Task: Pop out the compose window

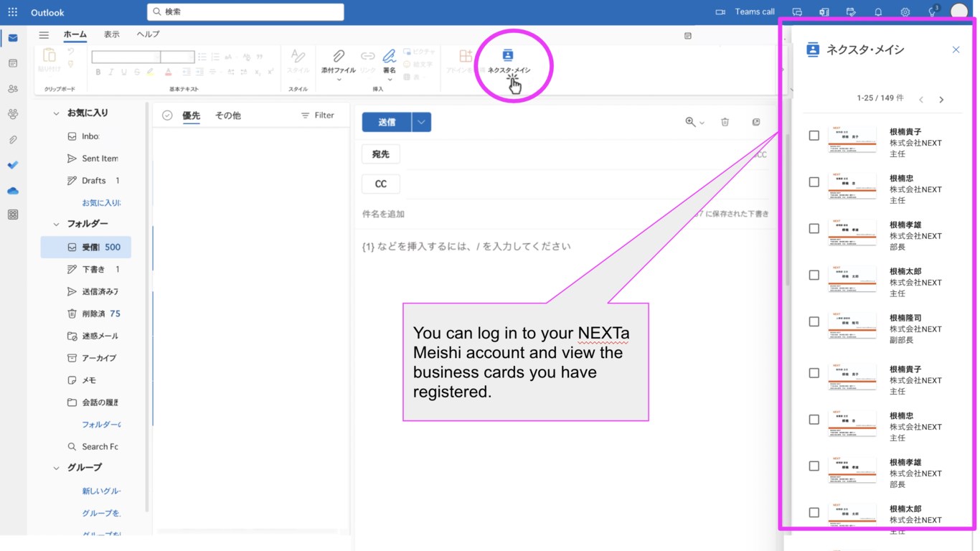Action: pyautogui.click(x=756, y=122)
